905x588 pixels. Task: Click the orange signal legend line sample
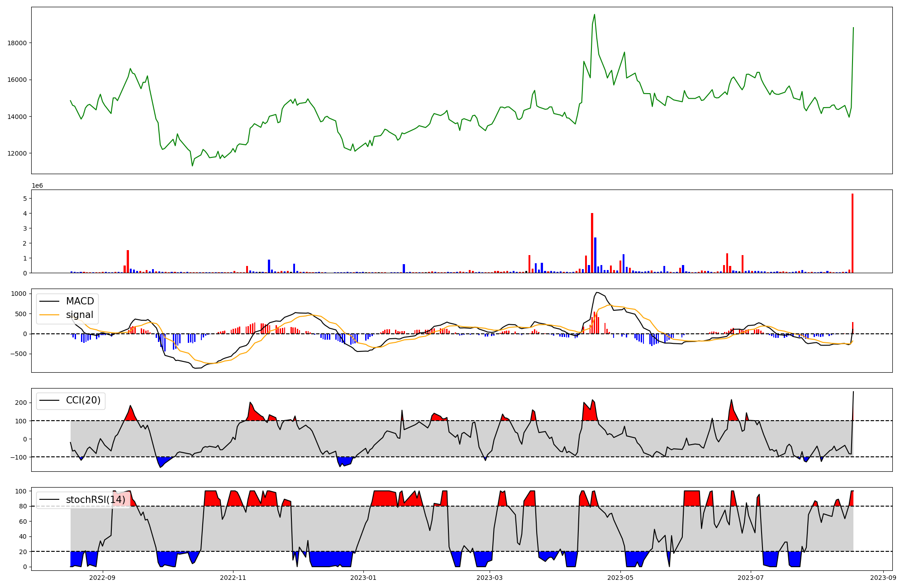point(49,315)
